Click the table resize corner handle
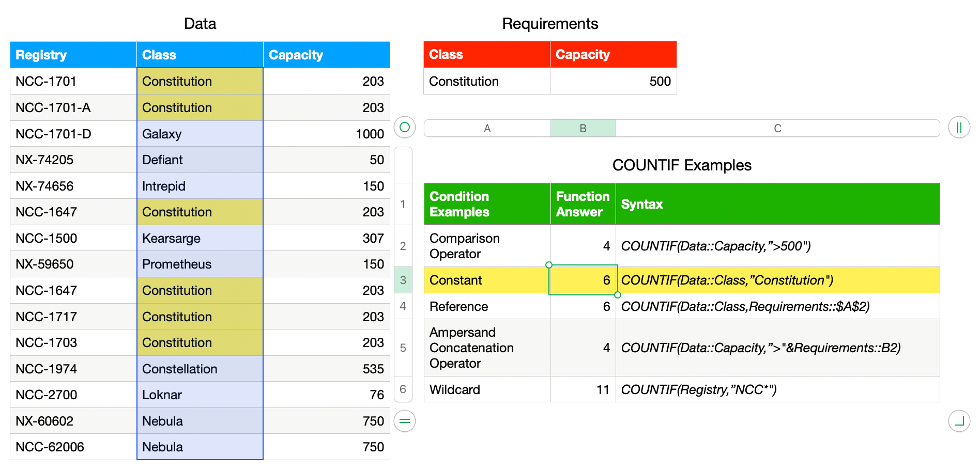Screen dimensions: 980x471 coord(959,421)
